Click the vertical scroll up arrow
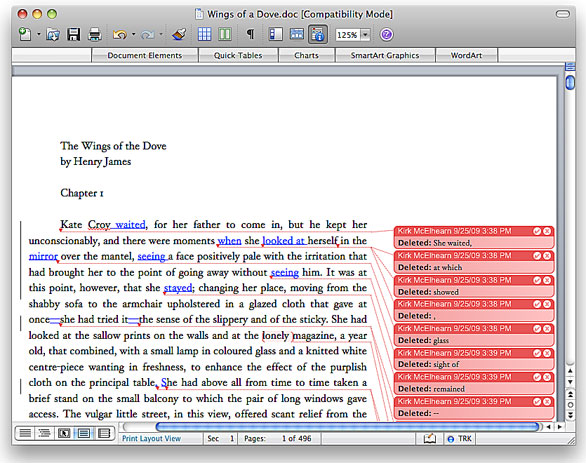The height and width of the screenshot is (463, 586). (570, 371)
